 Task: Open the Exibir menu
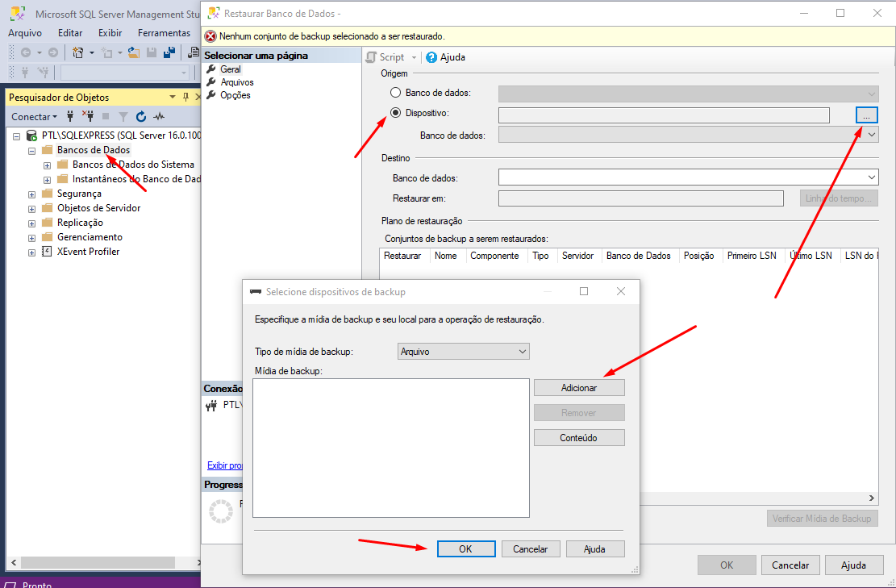tap(110, 33)
